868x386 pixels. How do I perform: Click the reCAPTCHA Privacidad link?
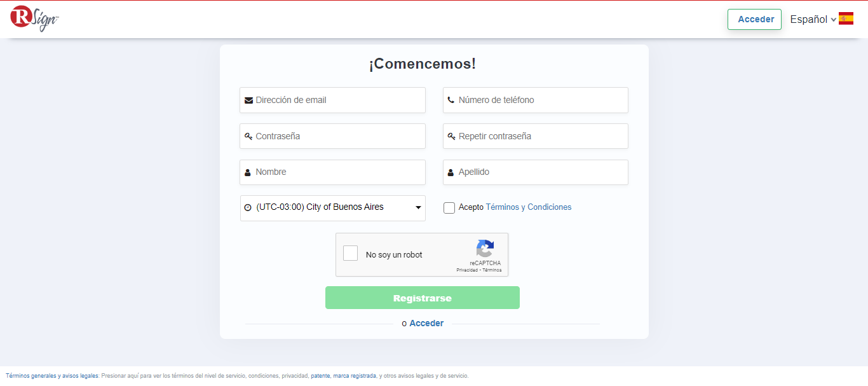(467, 270)
